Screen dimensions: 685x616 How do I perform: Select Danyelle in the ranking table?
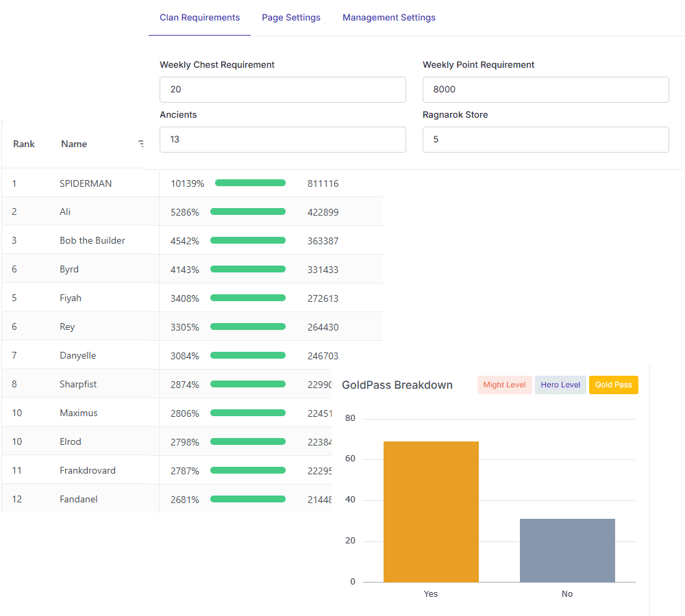[x=78, y=356]
